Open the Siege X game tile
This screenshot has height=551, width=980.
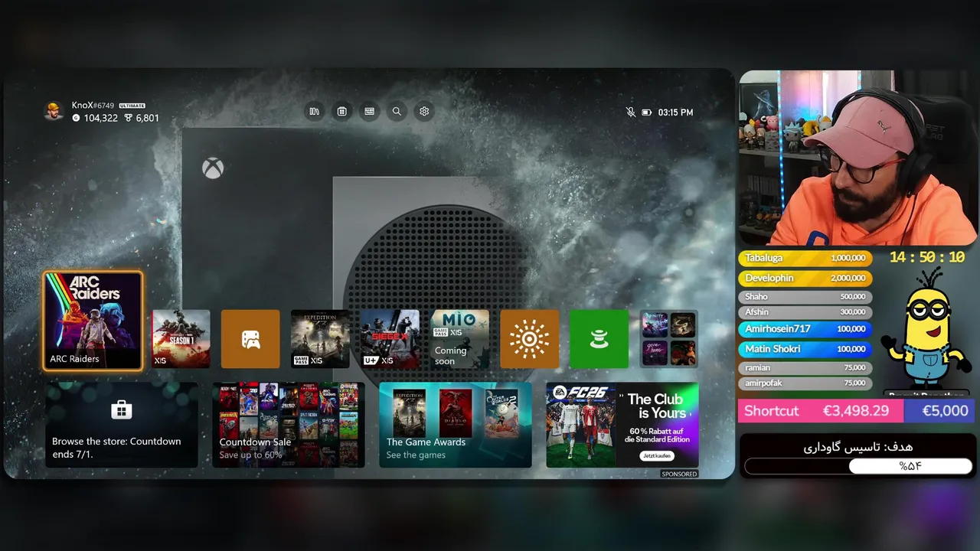pos(390,339)
